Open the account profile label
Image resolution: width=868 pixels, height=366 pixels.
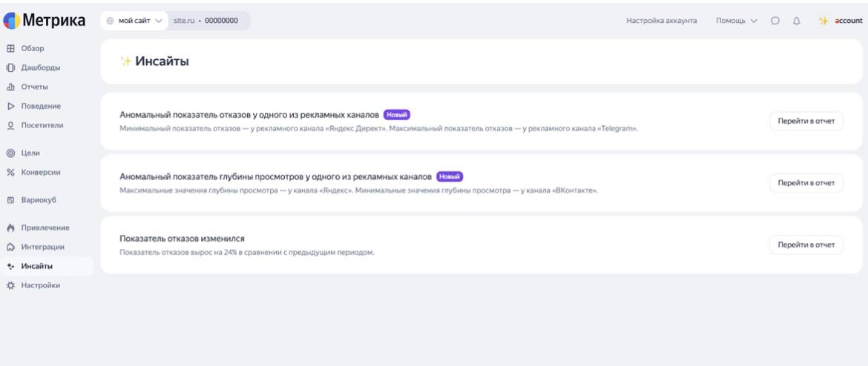848,21
